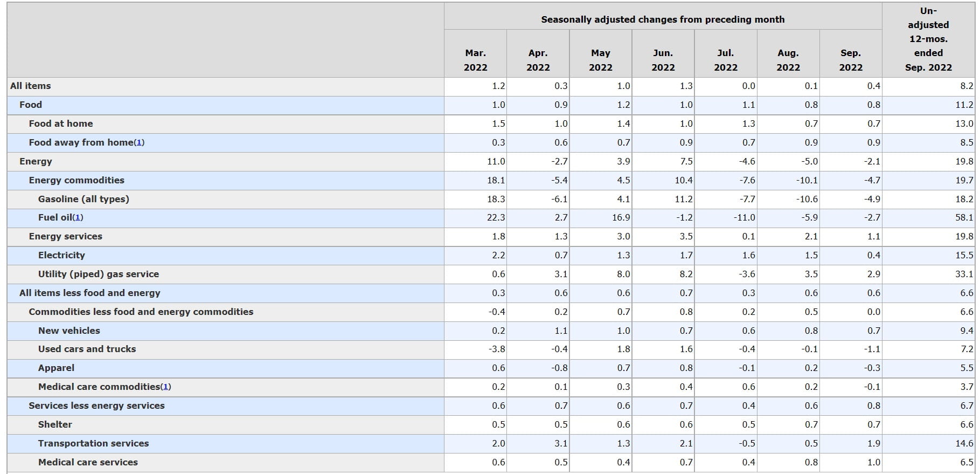Select the 'Transportation services' row header

[93, 443]
